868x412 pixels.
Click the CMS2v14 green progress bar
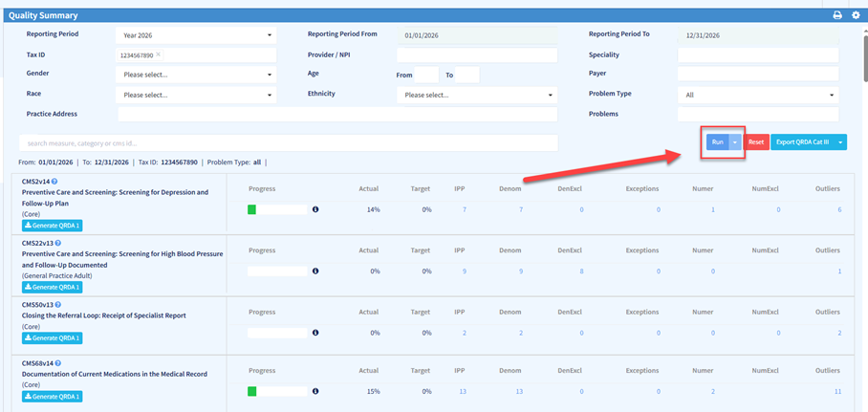point(252,209)
